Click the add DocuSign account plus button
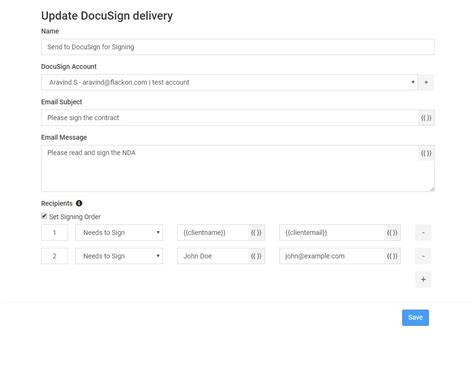 click(x=426, y=82)
